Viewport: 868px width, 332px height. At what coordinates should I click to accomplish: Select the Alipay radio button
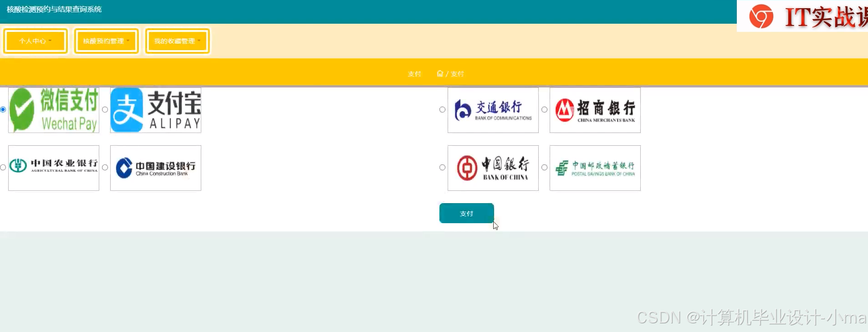pyautogui.click(x=105, y=109)
